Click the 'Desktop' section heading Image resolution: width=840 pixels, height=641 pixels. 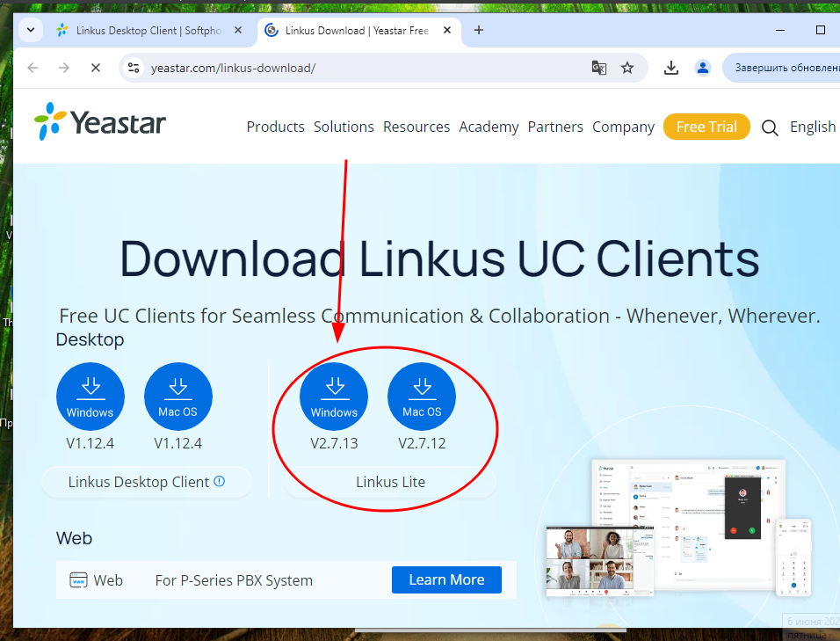pyautogui.click(x=90, y=339)
